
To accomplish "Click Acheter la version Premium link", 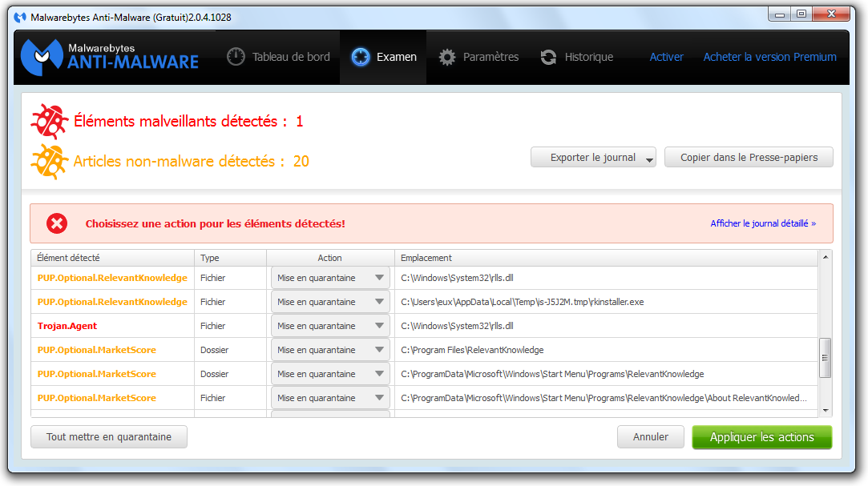I will [x=769, y=57].
